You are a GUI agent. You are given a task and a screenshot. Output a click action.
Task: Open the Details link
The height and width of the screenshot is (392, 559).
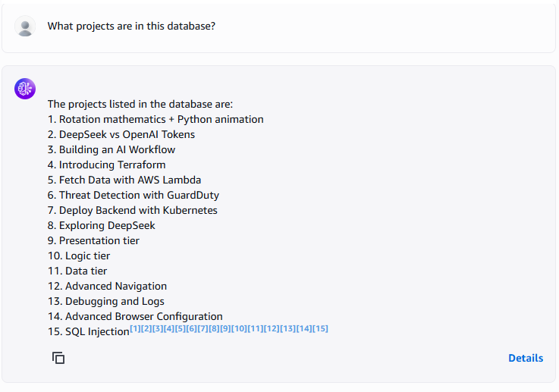tap(526, 358)
